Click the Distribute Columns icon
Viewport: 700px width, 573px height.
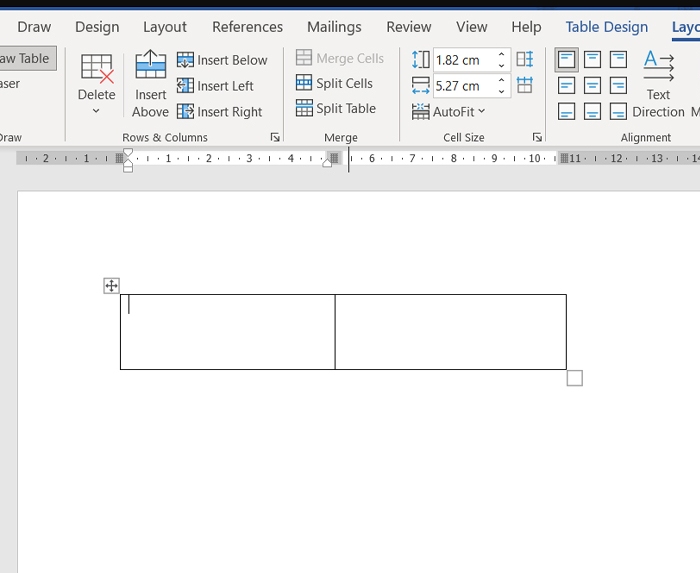(x=525, y=85)
